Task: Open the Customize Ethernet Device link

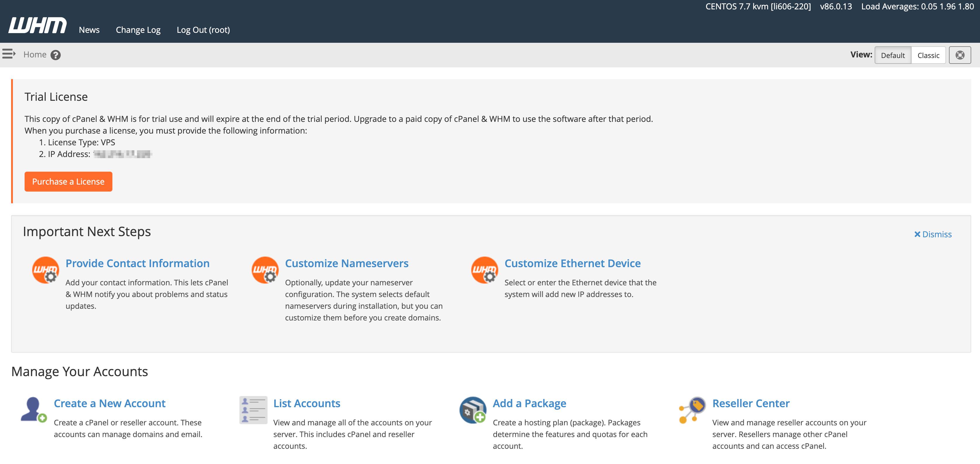Action: click(572, 263)
